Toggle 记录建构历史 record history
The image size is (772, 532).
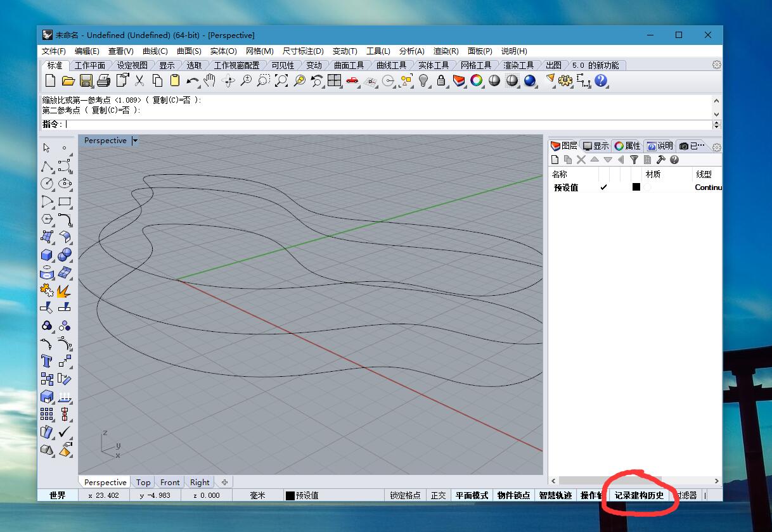(x=639, y=495)
